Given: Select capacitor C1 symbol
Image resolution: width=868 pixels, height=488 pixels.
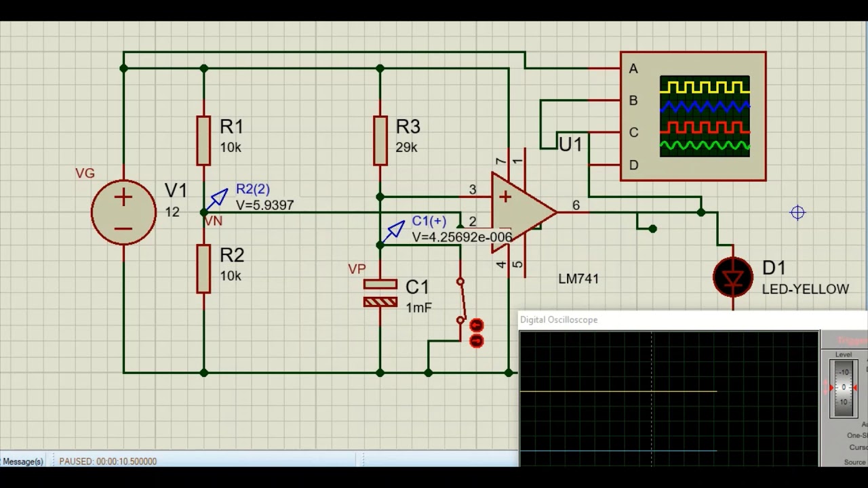Looking at the screenshot, I should pos(380,293).
